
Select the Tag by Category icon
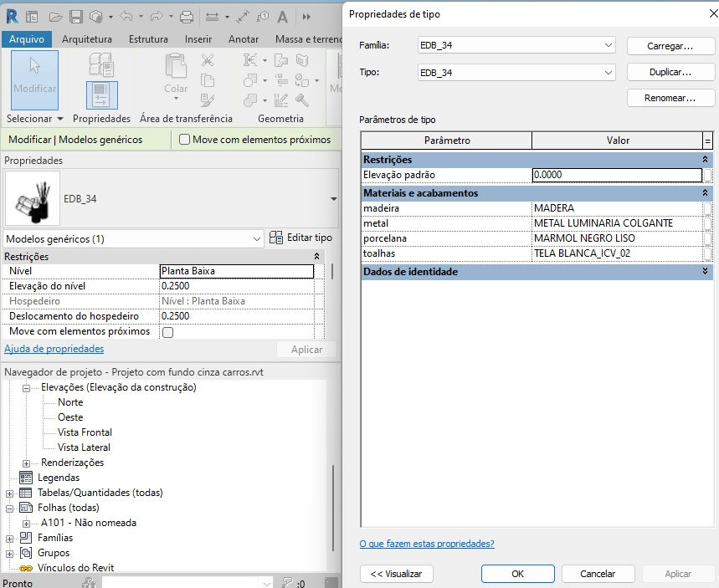pos(262,17)
